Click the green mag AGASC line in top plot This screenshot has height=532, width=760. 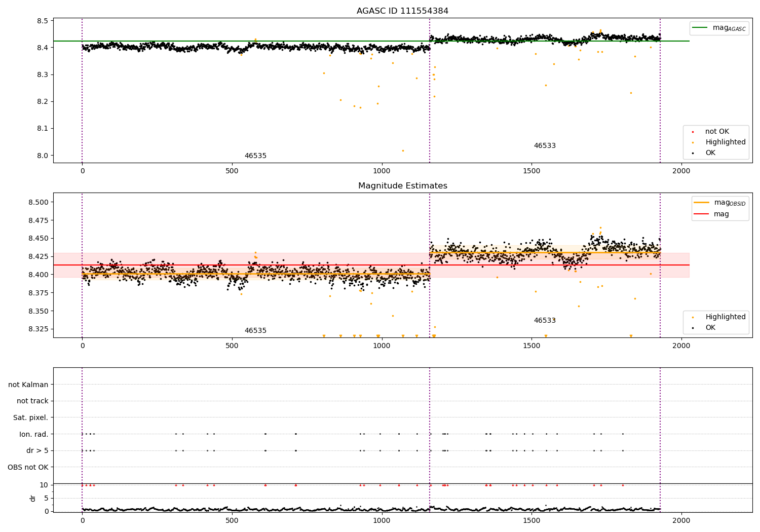(371, 41)
